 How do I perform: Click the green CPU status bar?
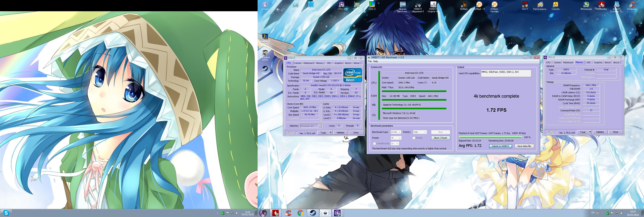click(414, 91)
